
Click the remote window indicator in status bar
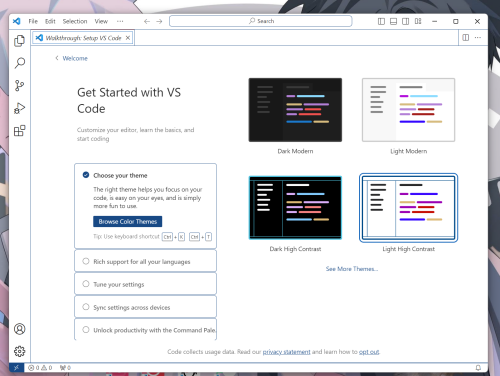coord(16,368)
